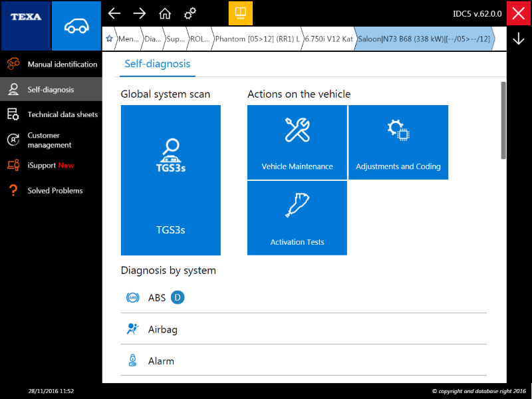Viewport: 532px width, 399px height.
Task: Click the Self-diagnosis sidebar icon
Action: [13, 89]
